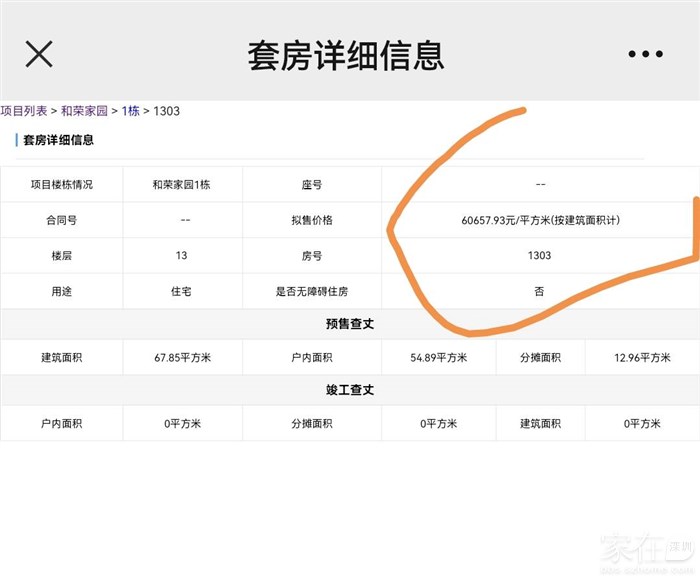Click the 60657.93元/平方米 price value
Viewport: 700px width, 577px height.
(x=540, y=220)
